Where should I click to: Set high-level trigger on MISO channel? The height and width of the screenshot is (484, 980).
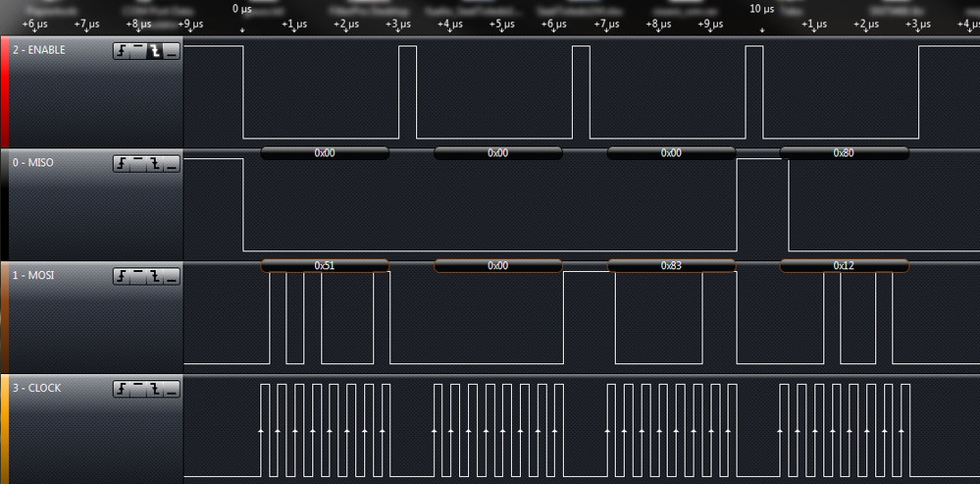coord(138,164)
